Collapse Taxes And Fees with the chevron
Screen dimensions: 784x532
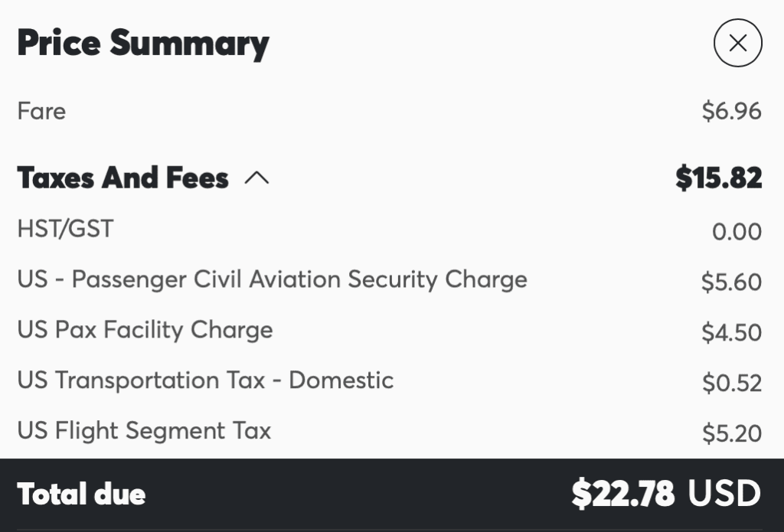pyautogui.click(x=256, y=178)
